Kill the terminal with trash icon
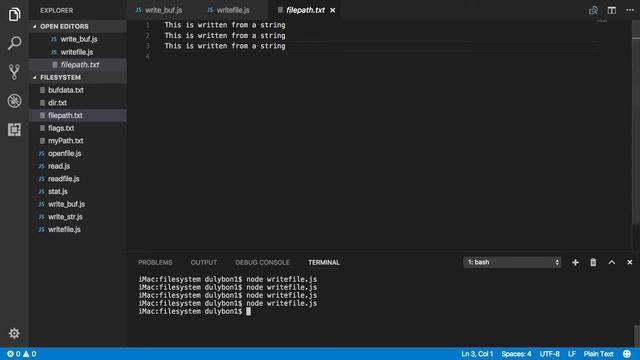The width and height of the screenshot is (640, 360). (593, 262)
